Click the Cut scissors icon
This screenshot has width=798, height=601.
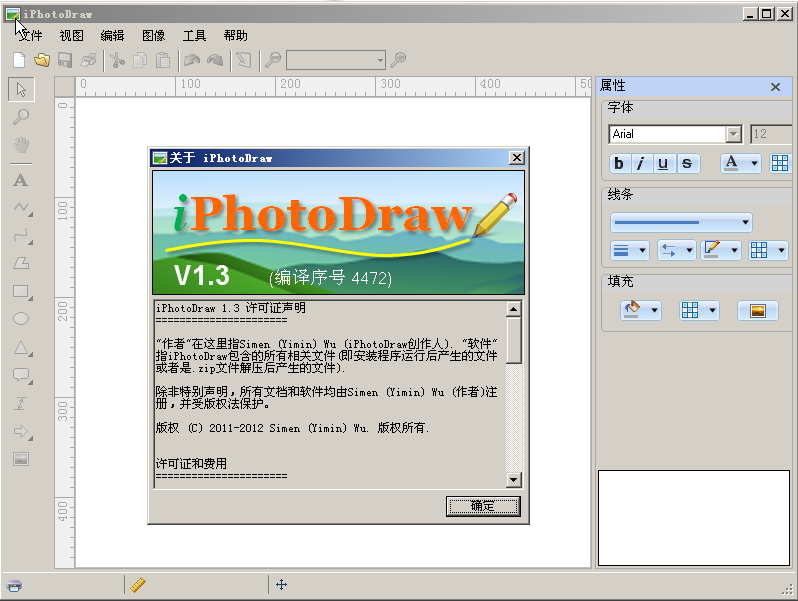[x=117, y=60]
